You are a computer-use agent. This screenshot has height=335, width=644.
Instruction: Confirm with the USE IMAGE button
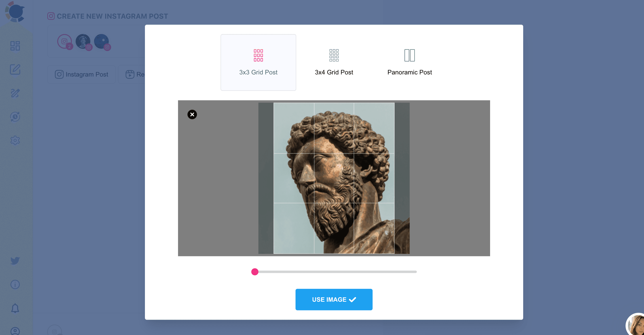click(334, 299)
